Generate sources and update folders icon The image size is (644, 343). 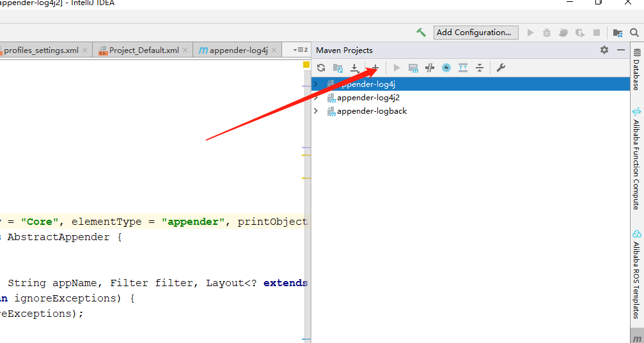click(338, 68)
